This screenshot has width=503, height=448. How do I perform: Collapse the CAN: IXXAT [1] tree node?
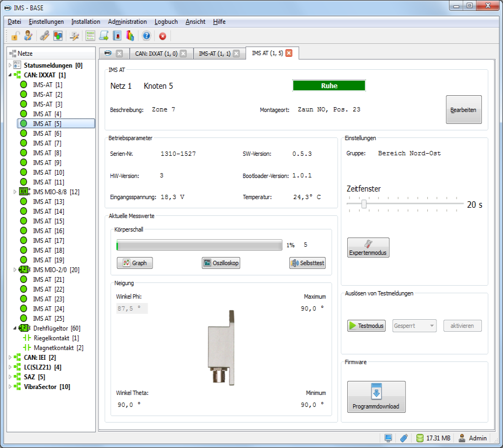click(x=10, y=75)
